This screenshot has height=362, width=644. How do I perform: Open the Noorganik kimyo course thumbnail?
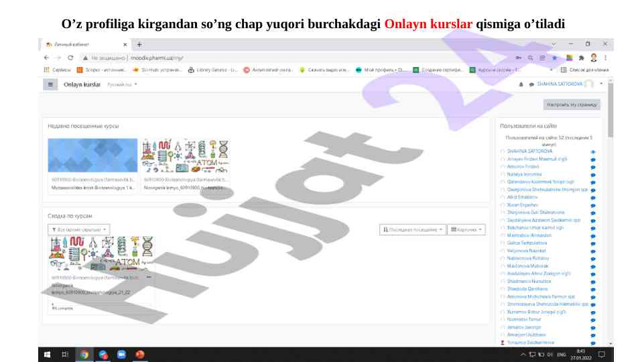(x=186, y=156)
